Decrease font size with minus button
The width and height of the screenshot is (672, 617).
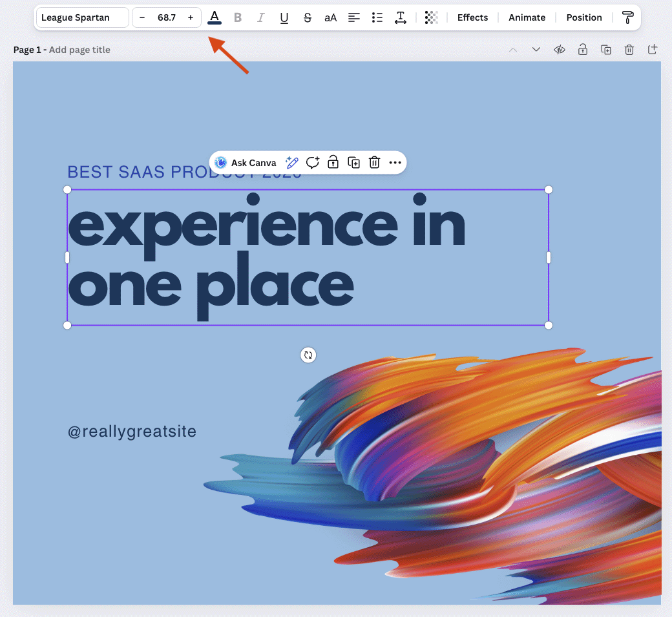point(142,17)
